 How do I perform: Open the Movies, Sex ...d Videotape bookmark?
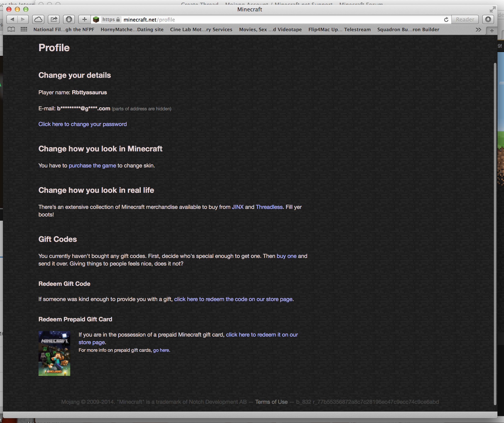click(270, 30)
